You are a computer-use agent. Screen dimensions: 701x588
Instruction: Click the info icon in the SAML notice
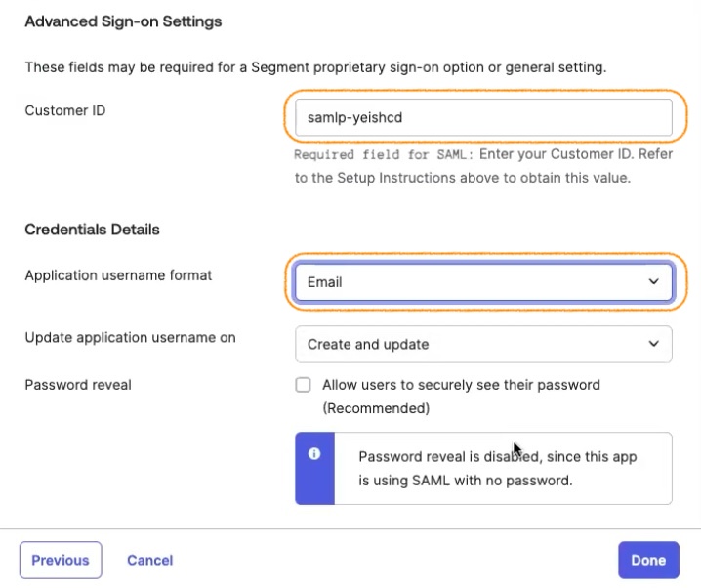[x=314, y=454]
